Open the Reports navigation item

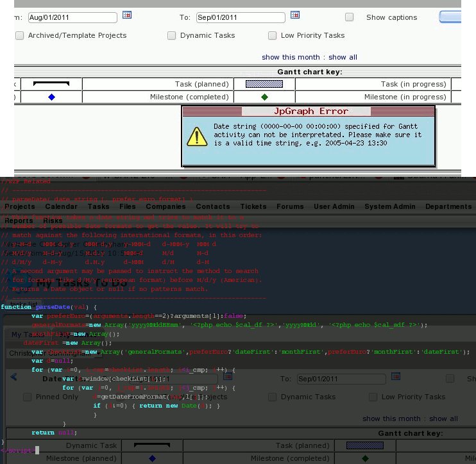[19, 220]
